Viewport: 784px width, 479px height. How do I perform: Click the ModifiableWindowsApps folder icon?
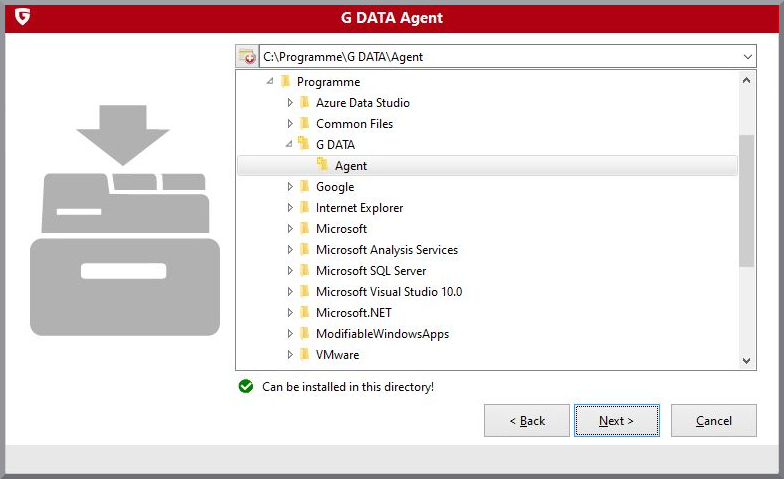pyautogui.click(x=304, y=333)
